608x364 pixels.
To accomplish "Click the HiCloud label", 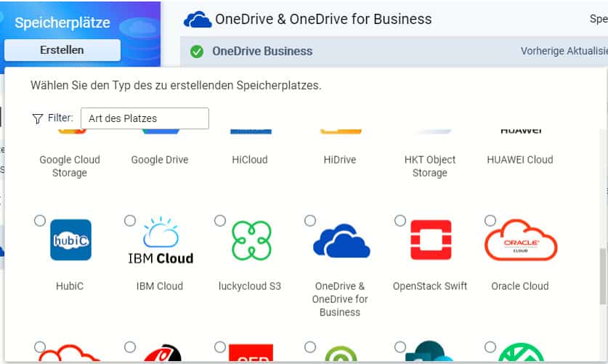I will point(250,160).
